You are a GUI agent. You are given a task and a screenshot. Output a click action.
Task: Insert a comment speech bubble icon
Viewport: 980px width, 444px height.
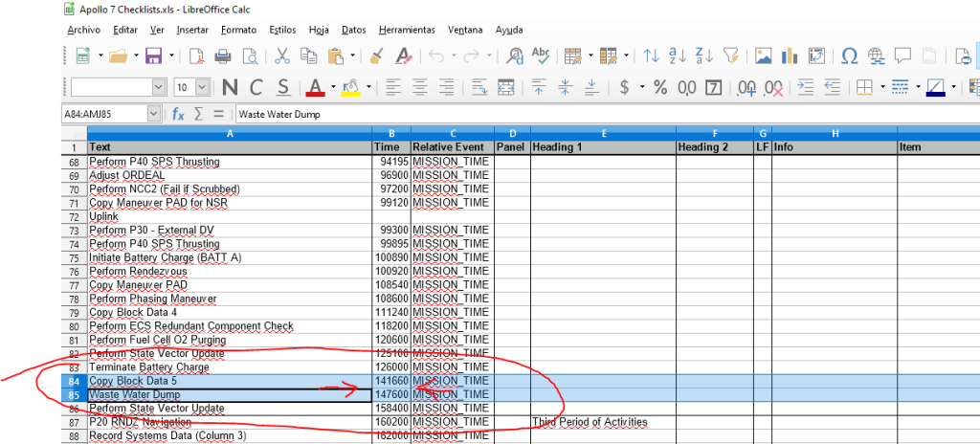click(902, 56)
